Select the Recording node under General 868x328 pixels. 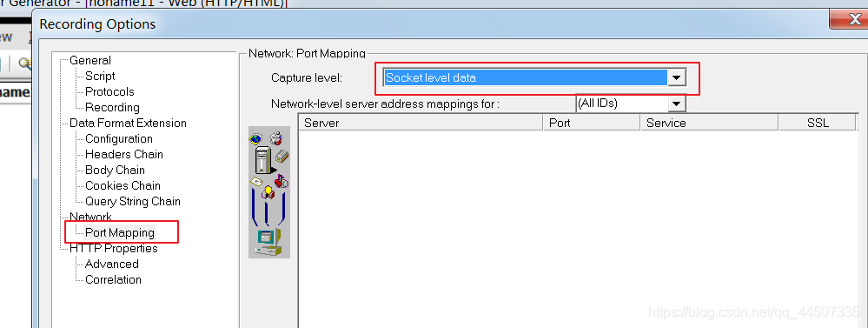(x=112, y=108)
